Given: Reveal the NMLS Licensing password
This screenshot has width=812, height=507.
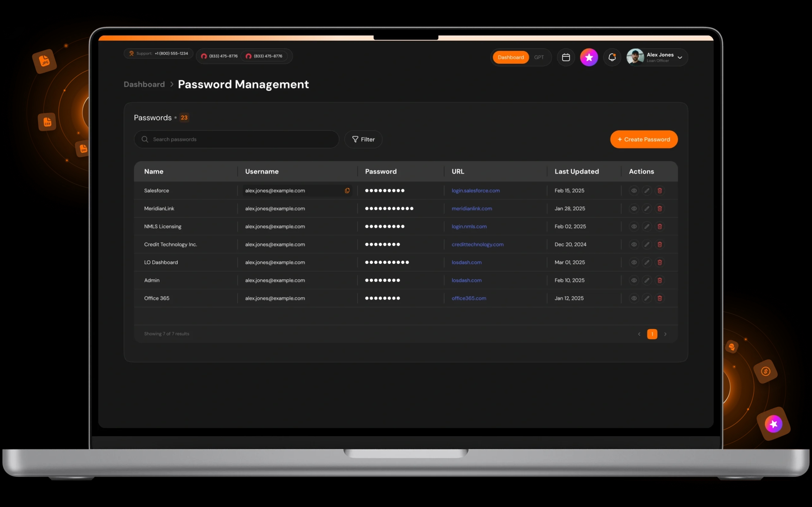Looking at the screenshot, I should click(634, 226).
